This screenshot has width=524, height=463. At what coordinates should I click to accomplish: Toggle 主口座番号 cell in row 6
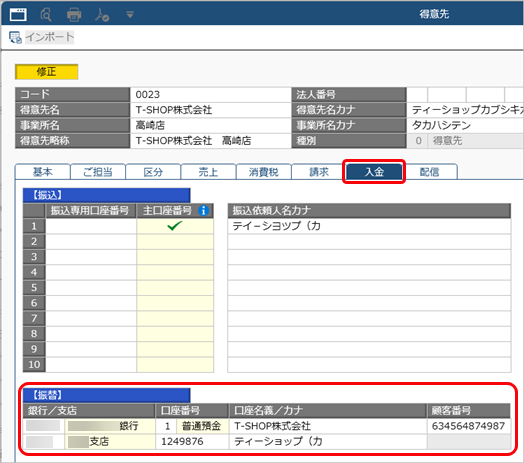175,303
